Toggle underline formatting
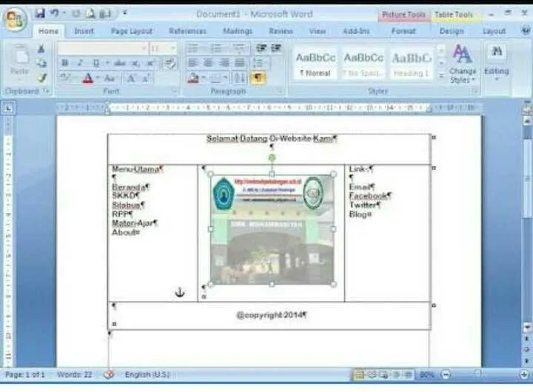 [x=96, y=63]
